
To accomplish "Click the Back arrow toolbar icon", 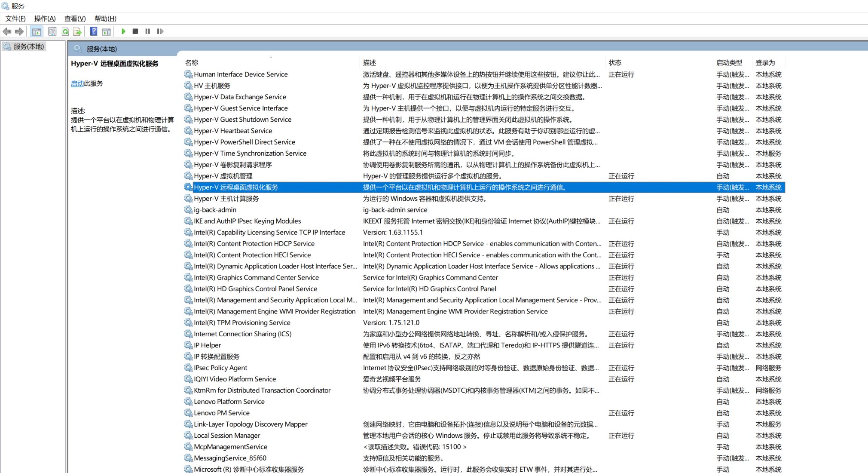I will pos(7,31).
